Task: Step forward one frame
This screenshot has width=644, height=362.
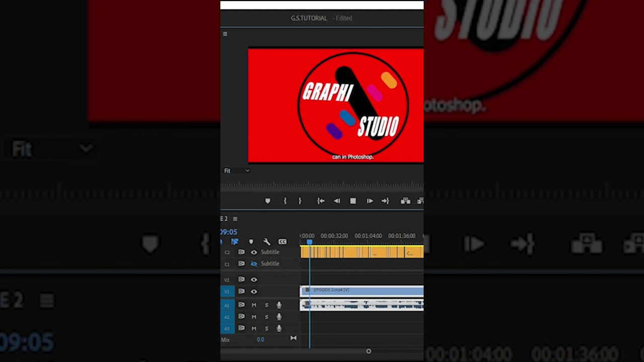Action: click(x=370, y=201)
